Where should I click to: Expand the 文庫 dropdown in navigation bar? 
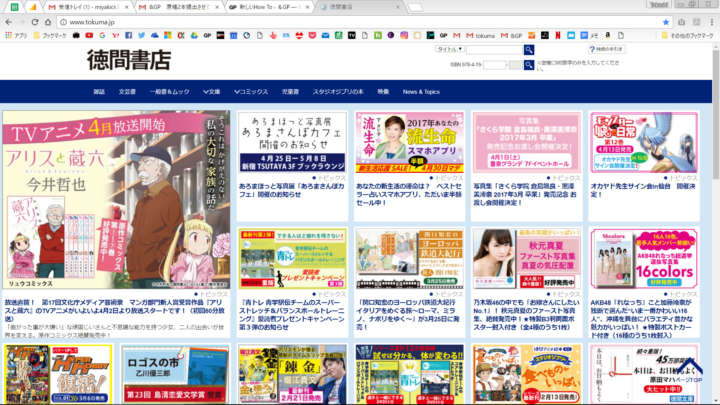[x=212, y=92]
